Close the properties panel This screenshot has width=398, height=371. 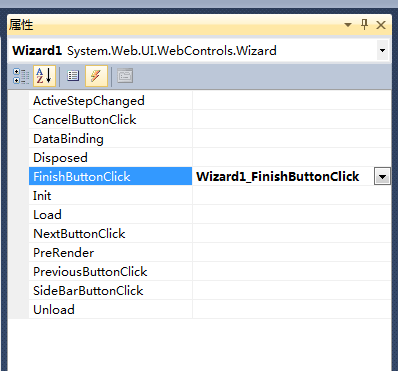click(381, 25)
